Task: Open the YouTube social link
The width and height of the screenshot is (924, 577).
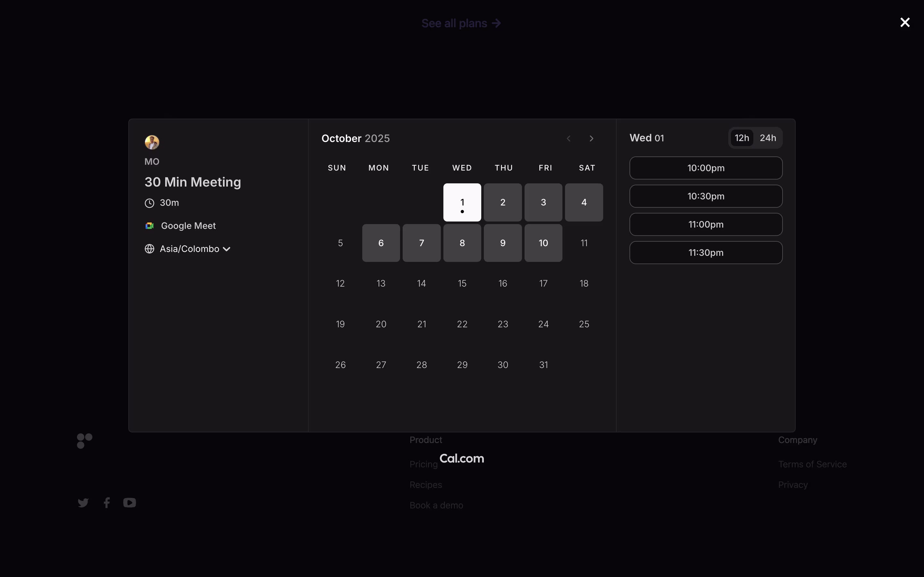Action: coord(130,503)
